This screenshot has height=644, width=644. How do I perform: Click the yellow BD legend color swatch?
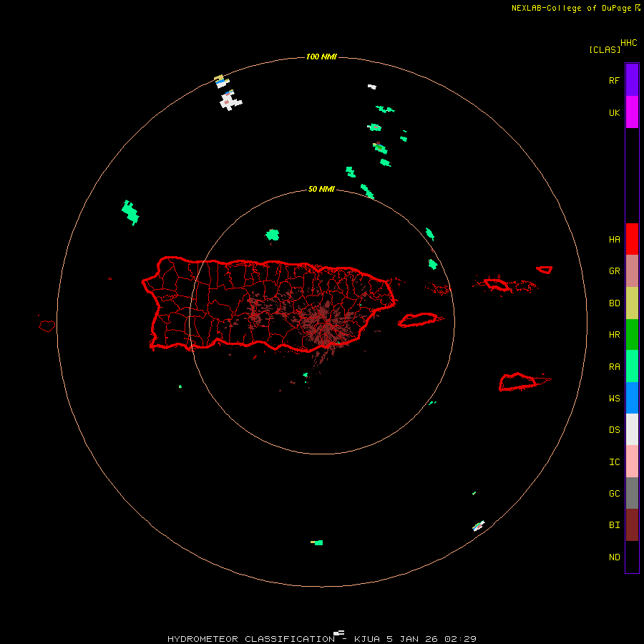click(632, 303)
